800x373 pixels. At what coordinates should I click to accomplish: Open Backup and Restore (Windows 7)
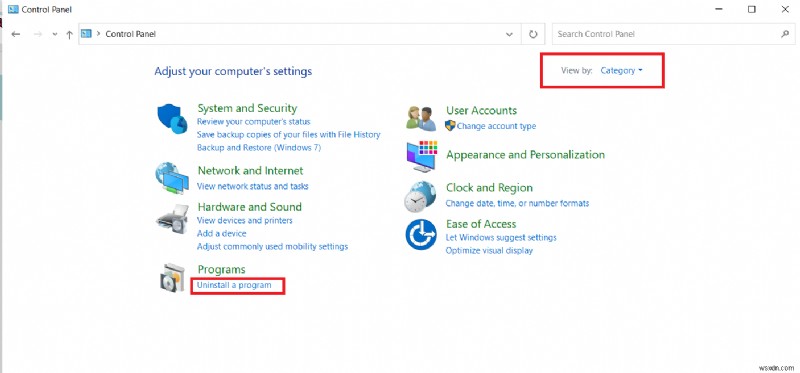[259, 147]
